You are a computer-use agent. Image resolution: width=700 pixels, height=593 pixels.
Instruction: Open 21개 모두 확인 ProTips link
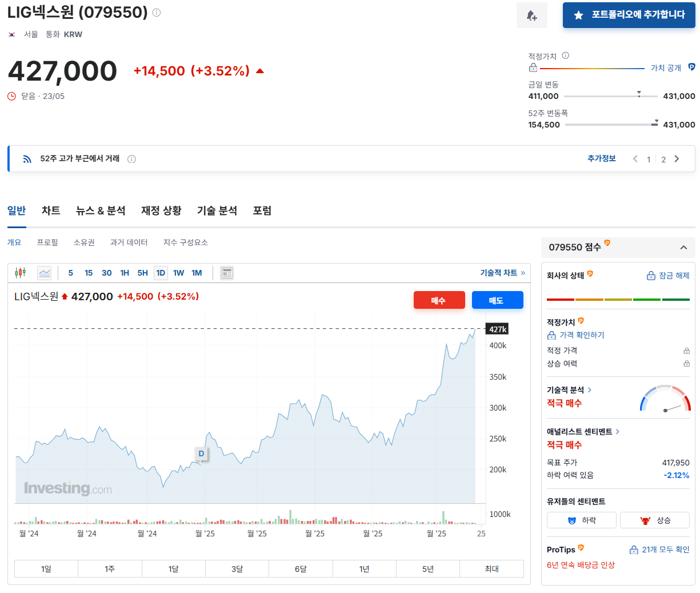[659, 550]
